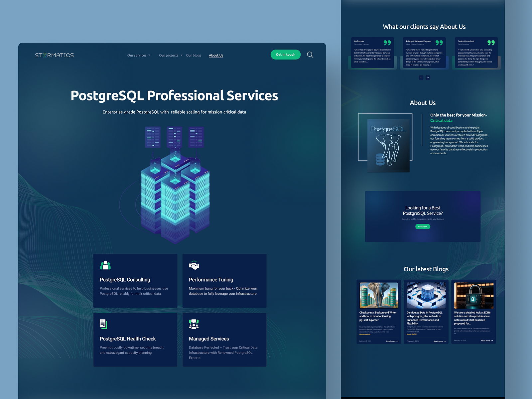Select the About Us navigation item
The image size is (532, 399).
pyautogui.click(x=216, y=55)
